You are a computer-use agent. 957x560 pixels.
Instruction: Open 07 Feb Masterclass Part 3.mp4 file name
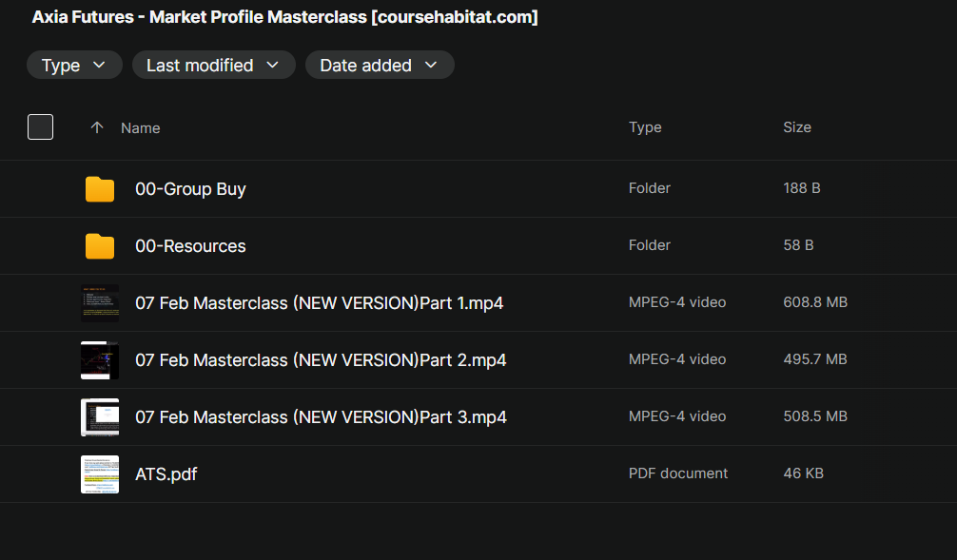(321, 417)
